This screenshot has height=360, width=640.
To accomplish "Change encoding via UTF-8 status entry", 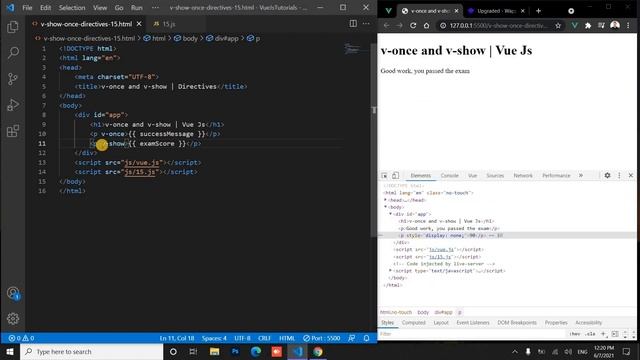I will click(x=242, y=338).
